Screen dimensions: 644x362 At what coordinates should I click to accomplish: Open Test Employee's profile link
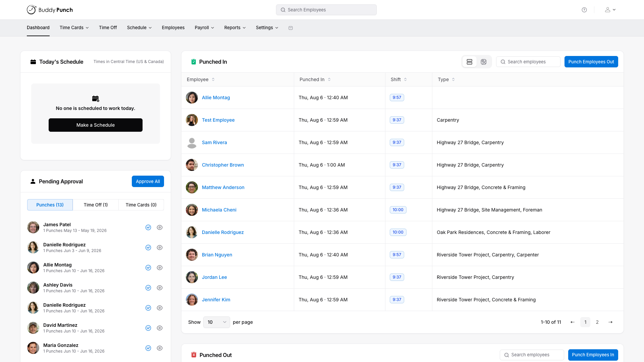218,120
